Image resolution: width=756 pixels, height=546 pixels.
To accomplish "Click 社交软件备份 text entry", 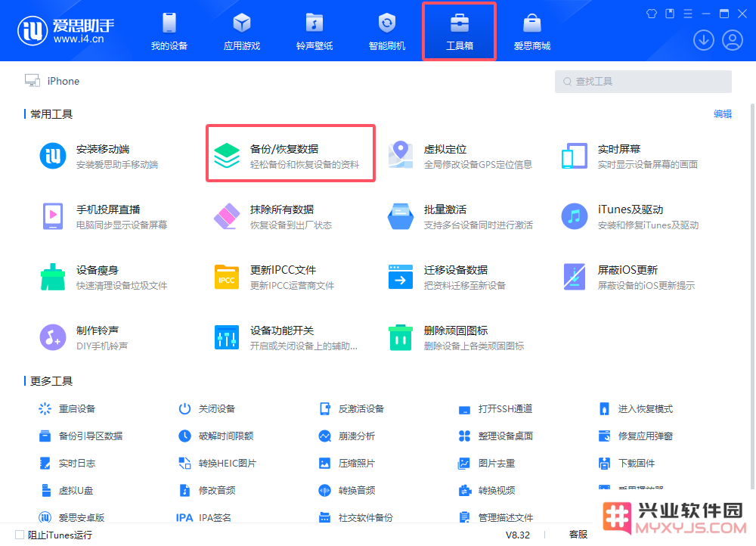I will [x=365, y=517].
